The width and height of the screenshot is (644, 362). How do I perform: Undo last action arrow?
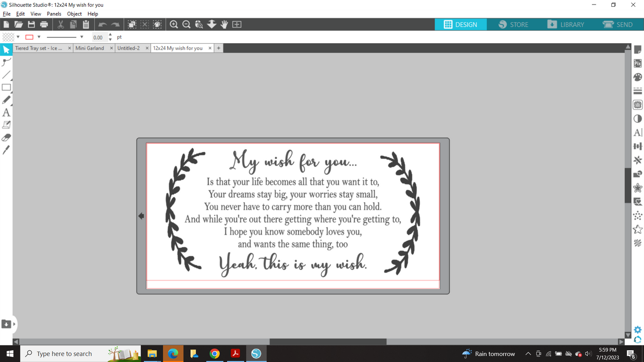[103, 24]
